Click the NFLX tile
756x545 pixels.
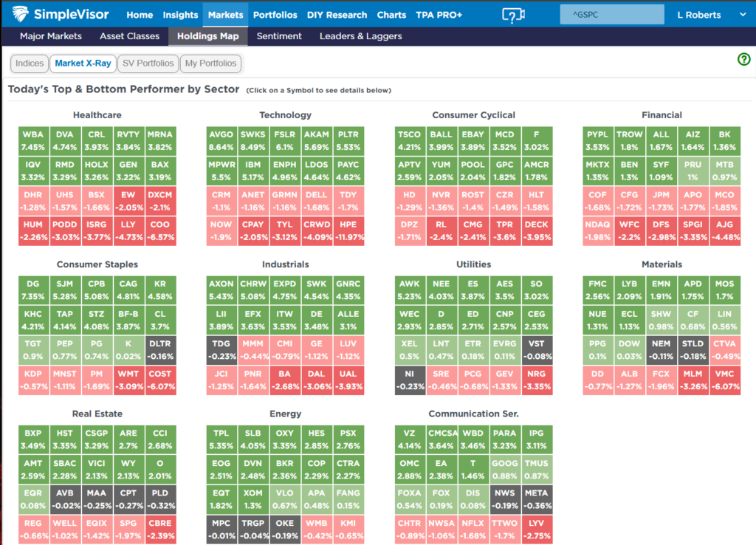tap(473, 529)
